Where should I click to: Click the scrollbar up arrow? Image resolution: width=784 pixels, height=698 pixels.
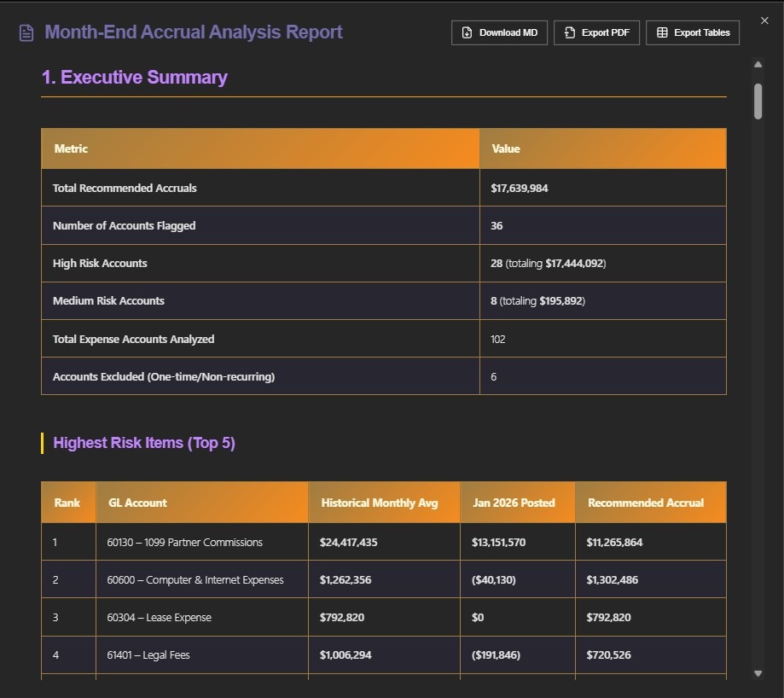[x=758, y=63]
